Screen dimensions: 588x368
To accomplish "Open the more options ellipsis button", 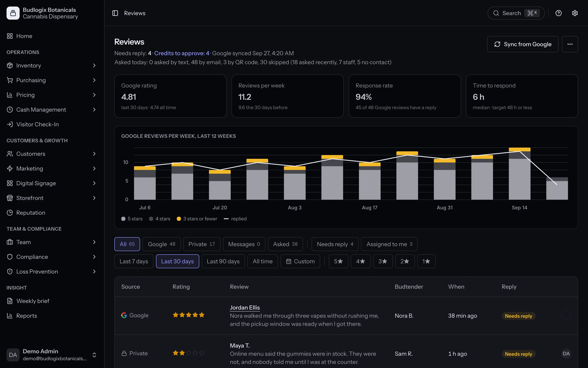I will [x=570, y=44].
